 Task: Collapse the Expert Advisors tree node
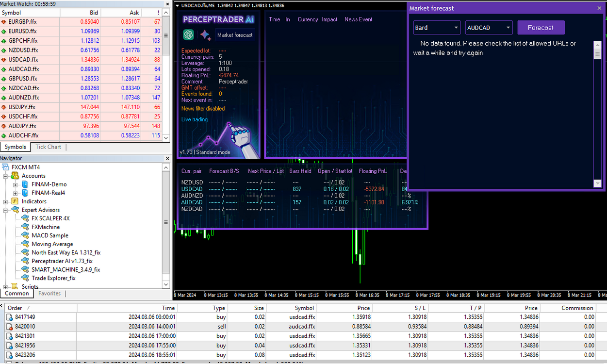[x=6, y=210]
